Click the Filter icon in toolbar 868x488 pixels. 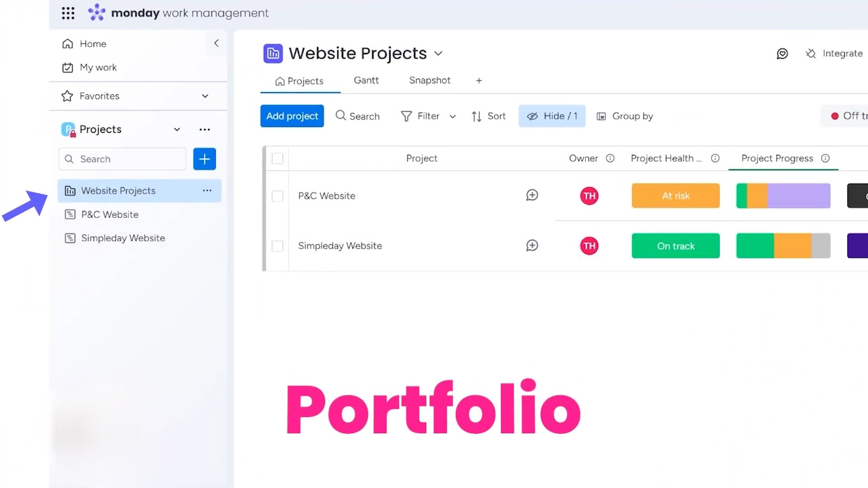click(406, 116)
